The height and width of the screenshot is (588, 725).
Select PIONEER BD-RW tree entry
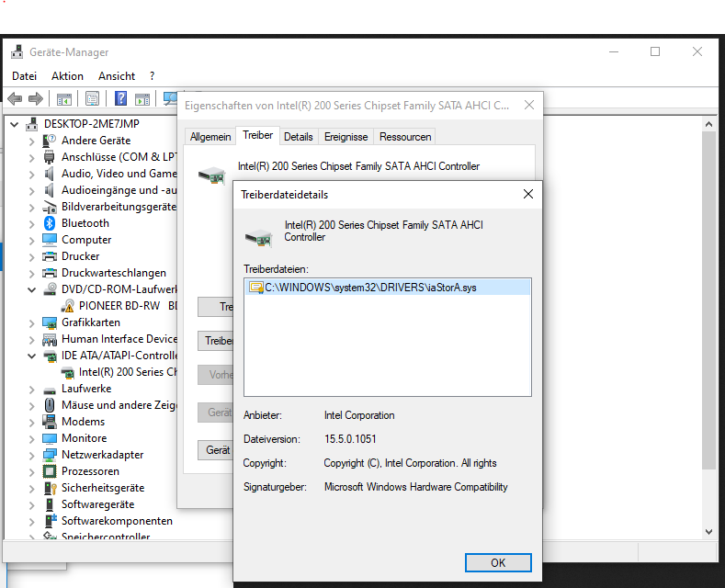[x=128, y=306]
